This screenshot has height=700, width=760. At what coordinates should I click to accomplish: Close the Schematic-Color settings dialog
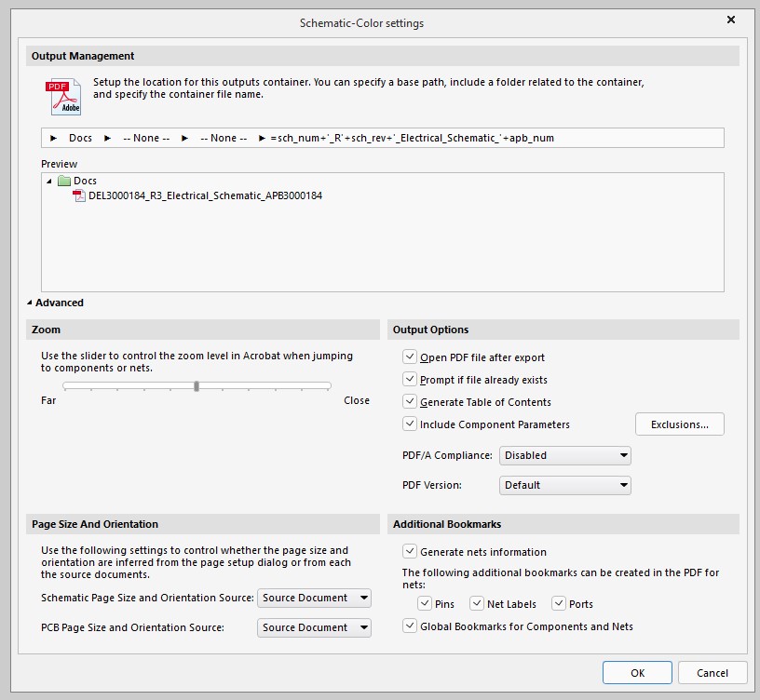click(731, 20)
